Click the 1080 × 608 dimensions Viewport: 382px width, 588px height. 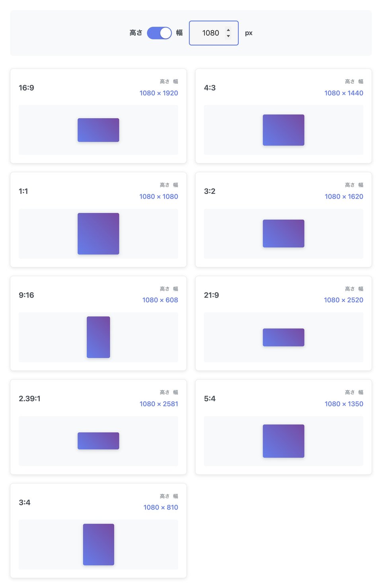[x=160, y=300]
